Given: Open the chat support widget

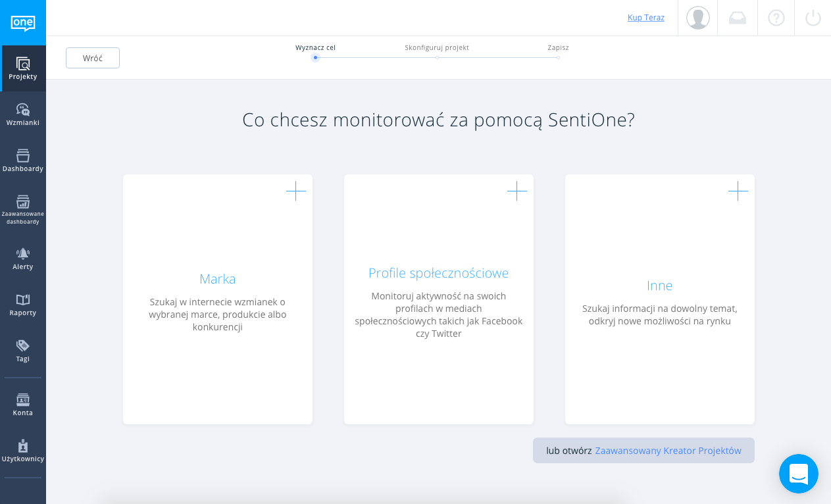Looking at the screenshot, I should pyautogui.click(x=799, y=474).
